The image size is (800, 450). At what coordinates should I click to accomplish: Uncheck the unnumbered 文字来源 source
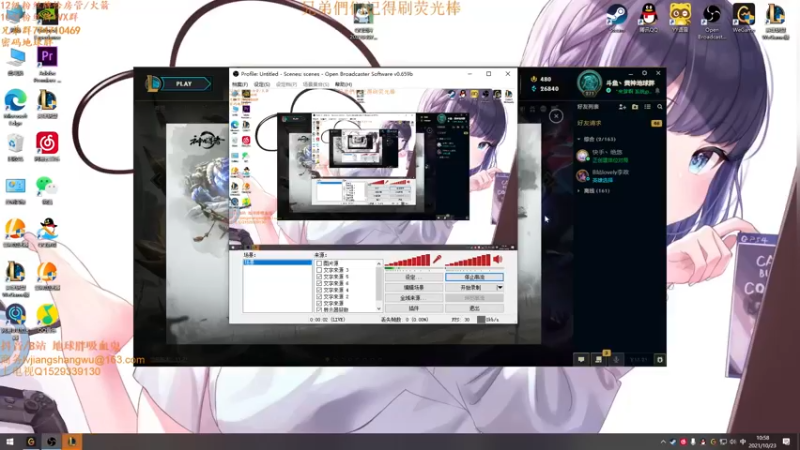tap(319, 303)
